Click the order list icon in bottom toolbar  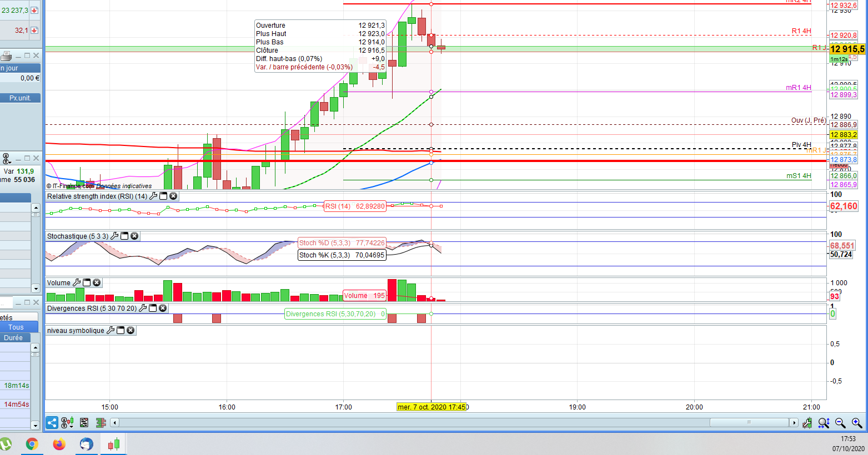pos(84,423)
